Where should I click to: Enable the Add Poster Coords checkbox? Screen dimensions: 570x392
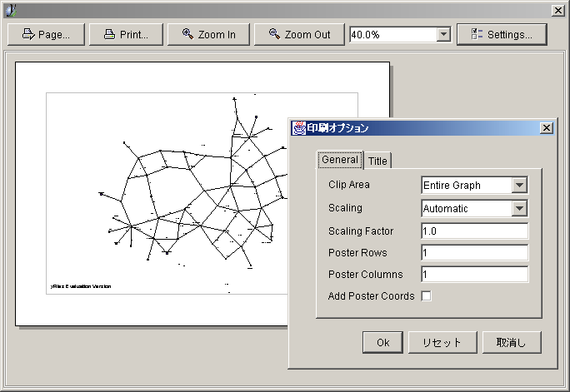pyautogui.click(x=427, y=295)
